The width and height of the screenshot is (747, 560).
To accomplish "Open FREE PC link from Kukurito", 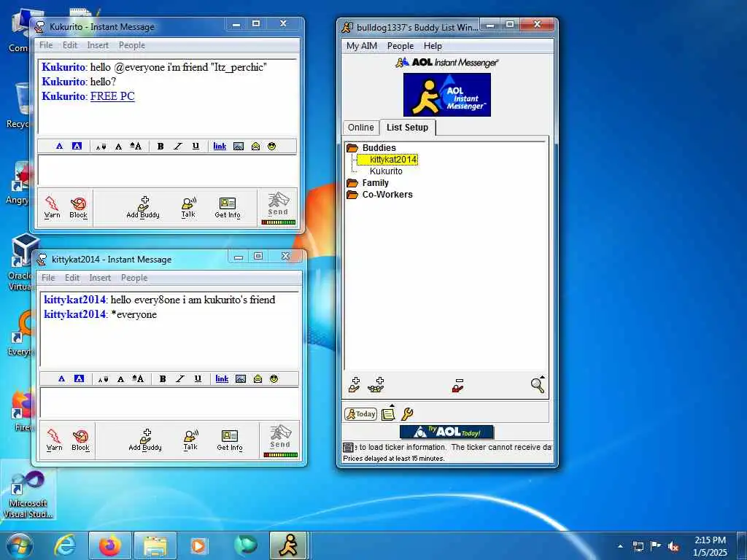I will [x=112, y=96].
